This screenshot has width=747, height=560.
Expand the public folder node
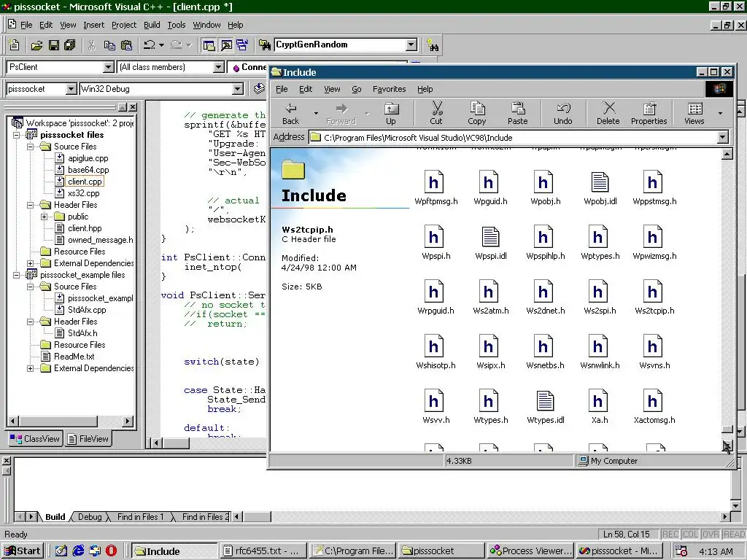[x=44, y=217]
